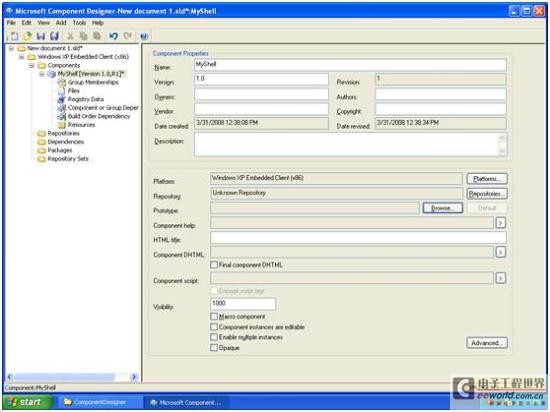Click the Advanced... button
Screen dimensions: 550x412
pyautogui.click(x=487, y=343)
